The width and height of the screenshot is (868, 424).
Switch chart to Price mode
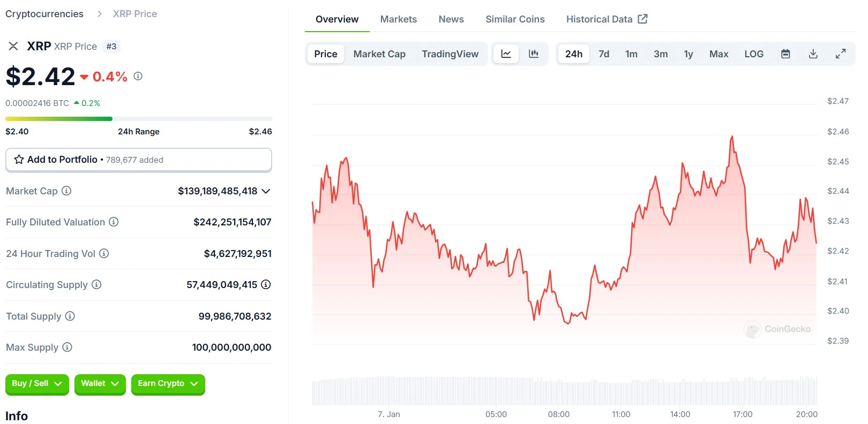326,54
